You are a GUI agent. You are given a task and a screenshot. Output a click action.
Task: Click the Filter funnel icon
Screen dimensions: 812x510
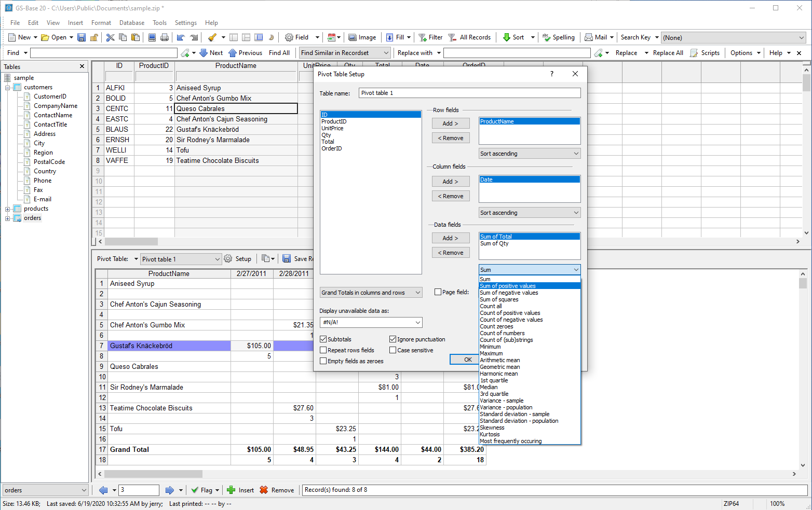(423, 37)
